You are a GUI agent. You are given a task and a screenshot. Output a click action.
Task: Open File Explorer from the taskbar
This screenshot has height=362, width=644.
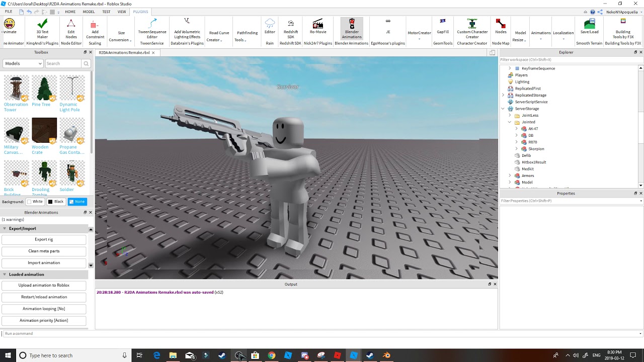pyautogui.click(x=173, y=355)
